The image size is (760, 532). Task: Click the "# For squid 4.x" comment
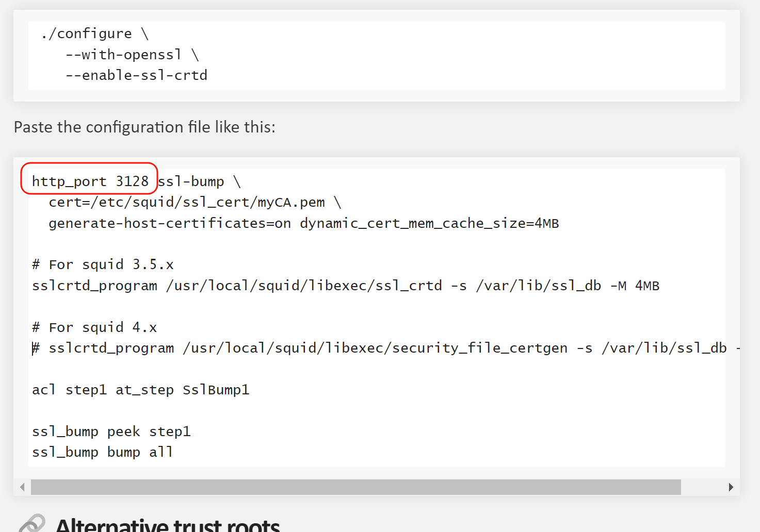click(x=94, y=327)
